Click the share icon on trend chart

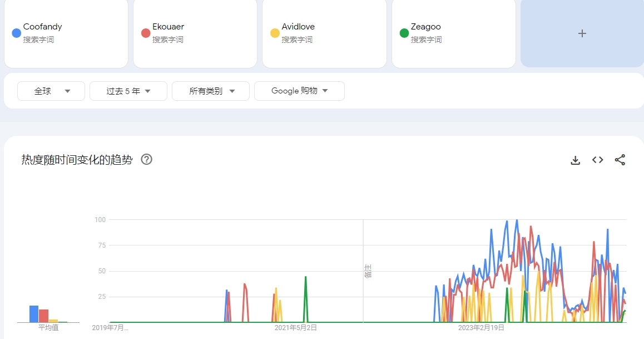pyautogui.click(x=620, y=160)
